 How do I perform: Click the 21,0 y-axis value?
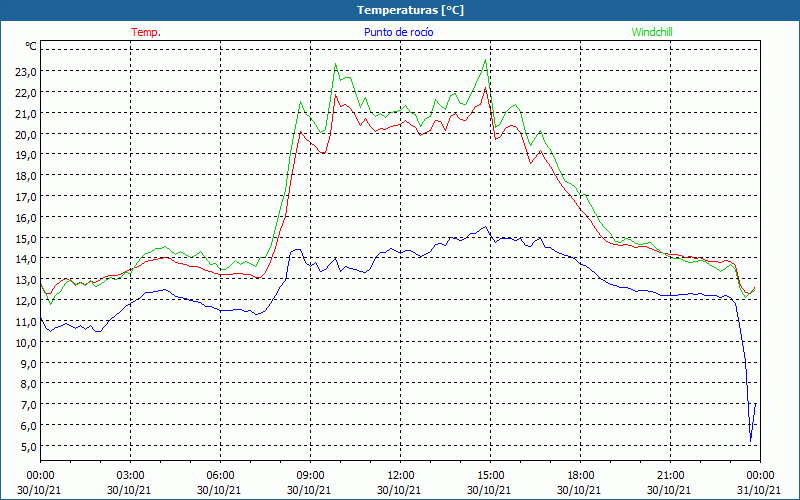click(x=26, y=113)
